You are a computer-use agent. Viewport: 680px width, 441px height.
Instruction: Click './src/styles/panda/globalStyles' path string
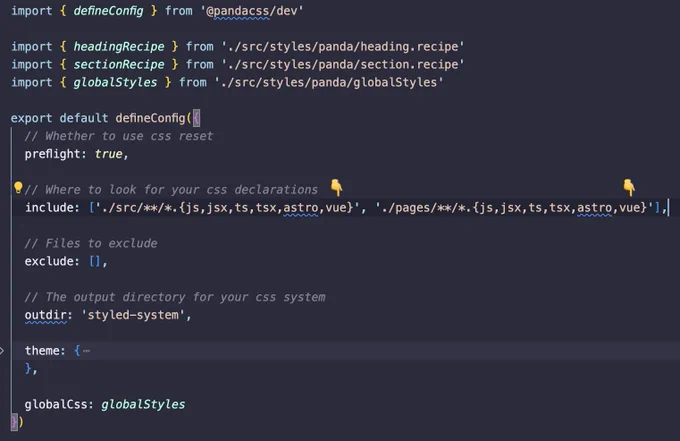(x=329, y=82)
